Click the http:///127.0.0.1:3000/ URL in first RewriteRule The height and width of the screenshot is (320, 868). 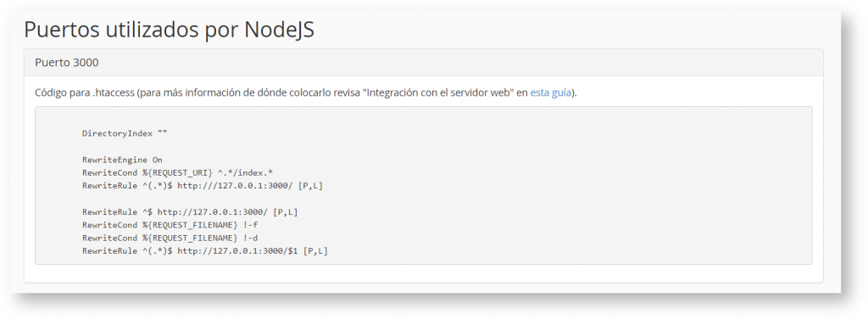[236, 186]
